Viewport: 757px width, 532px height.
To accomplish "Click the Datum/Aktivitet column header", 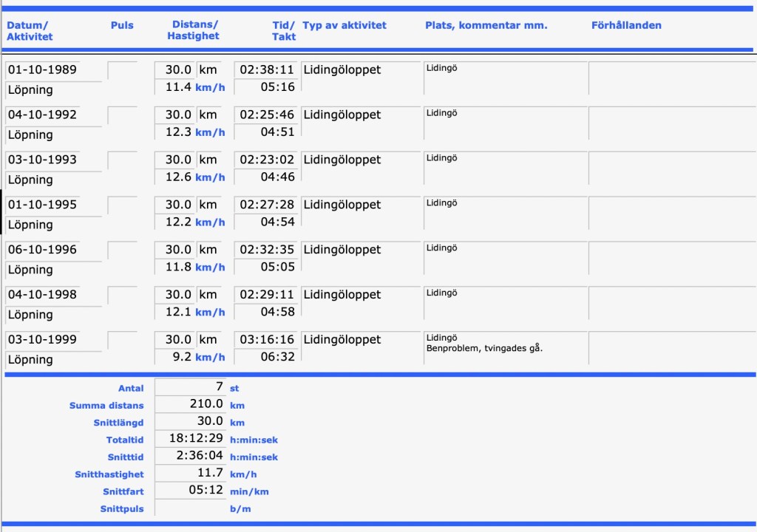I will coord(30,31).
